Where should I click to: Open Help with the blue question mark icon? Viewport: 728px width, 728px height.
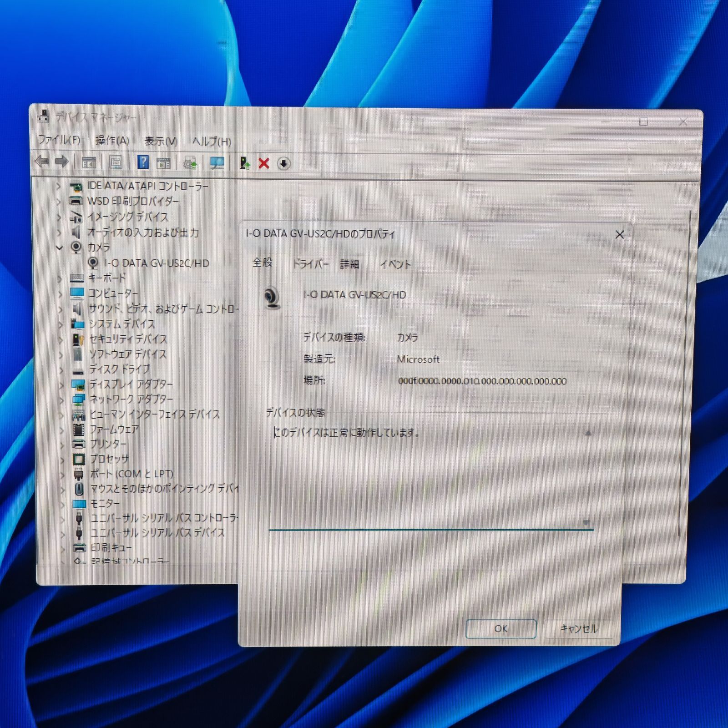pos(143,162)
